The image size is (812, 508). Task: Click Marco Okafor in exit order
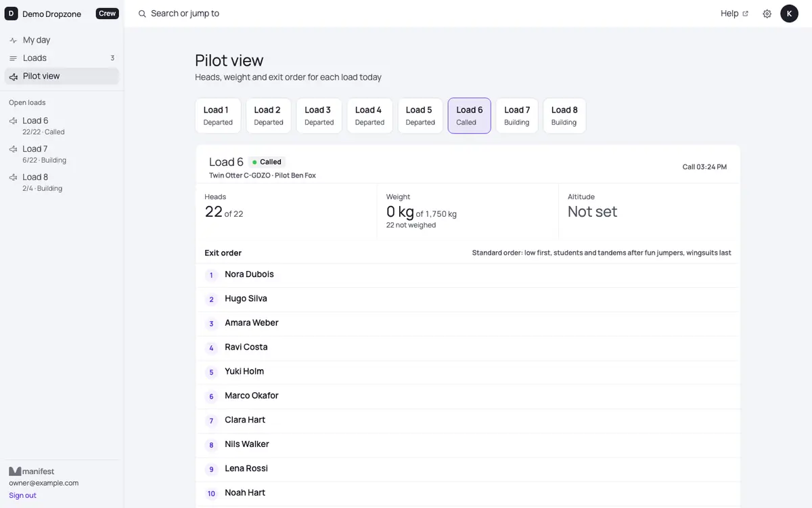[x=252, y=396]
